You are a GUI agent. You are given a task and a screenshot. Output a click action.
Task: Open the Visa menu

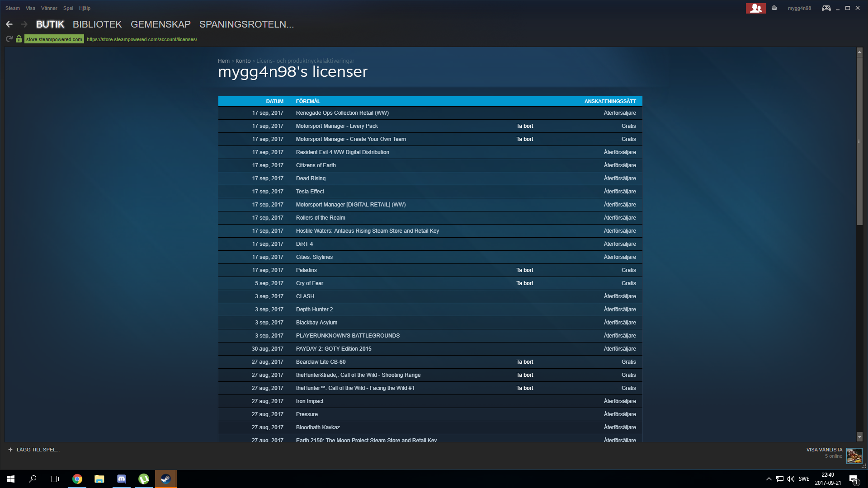click(30, 8)
